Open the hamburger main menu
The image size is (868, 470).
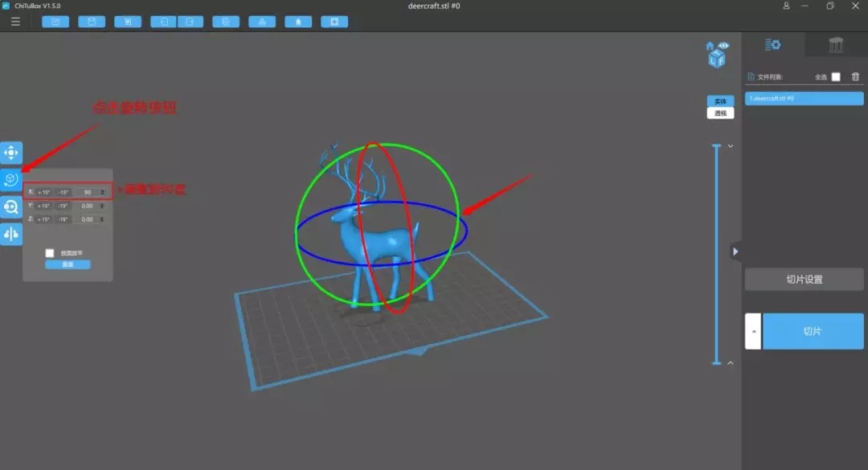pyautogui.click(x=15, y=22)
